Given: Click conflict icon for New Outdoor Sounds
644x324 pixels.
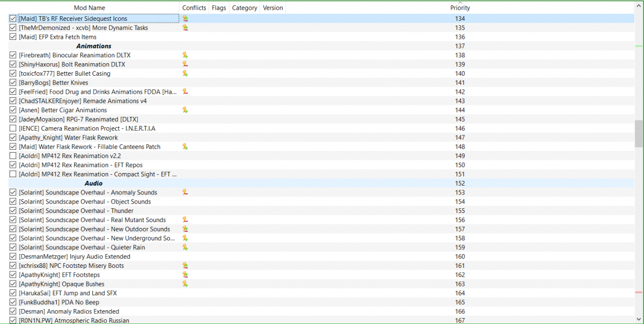Looking at the screenshot, I should pos(185,229).
